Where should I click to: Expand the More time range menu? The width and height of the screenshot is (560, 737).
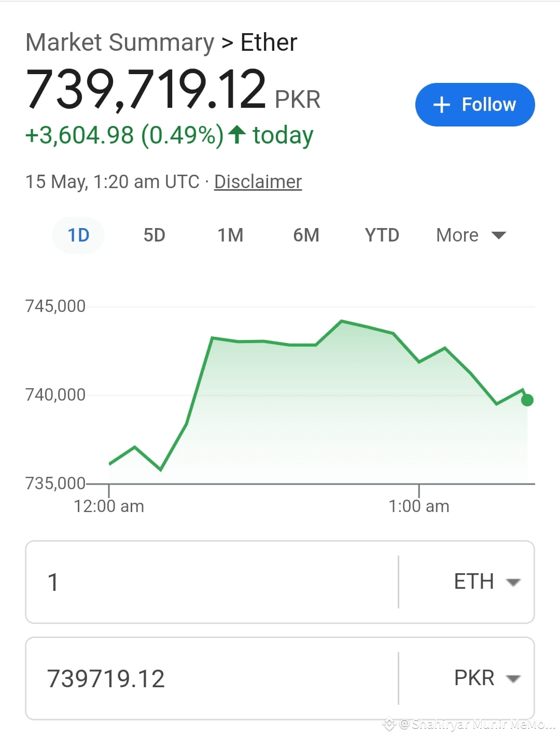click(471, 235)
